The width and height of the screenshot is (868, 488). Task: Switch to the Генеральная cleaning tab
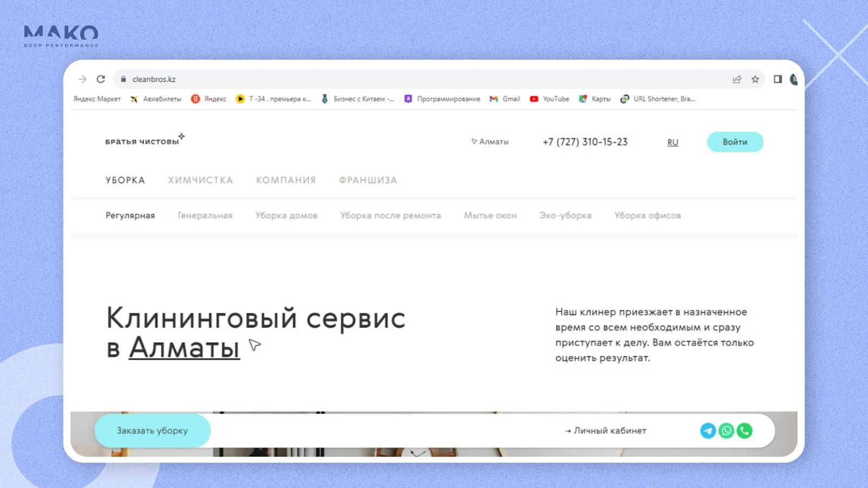click(205, 215)
